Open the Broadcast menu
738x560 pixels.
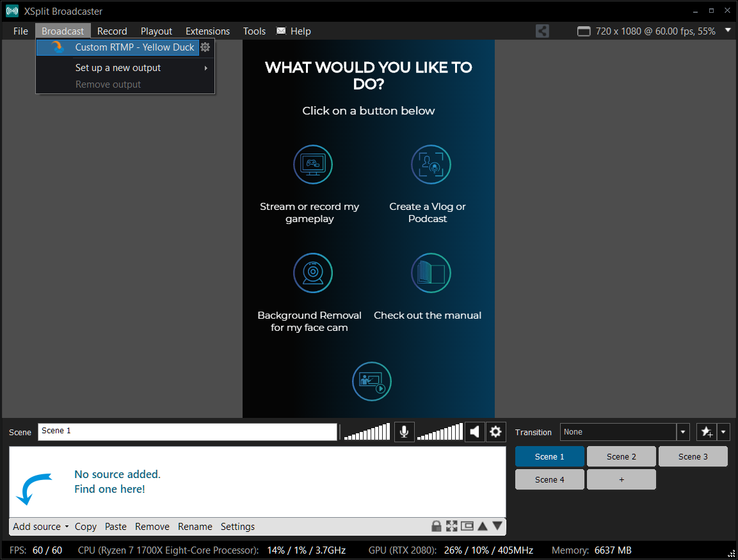coord(63,31)
